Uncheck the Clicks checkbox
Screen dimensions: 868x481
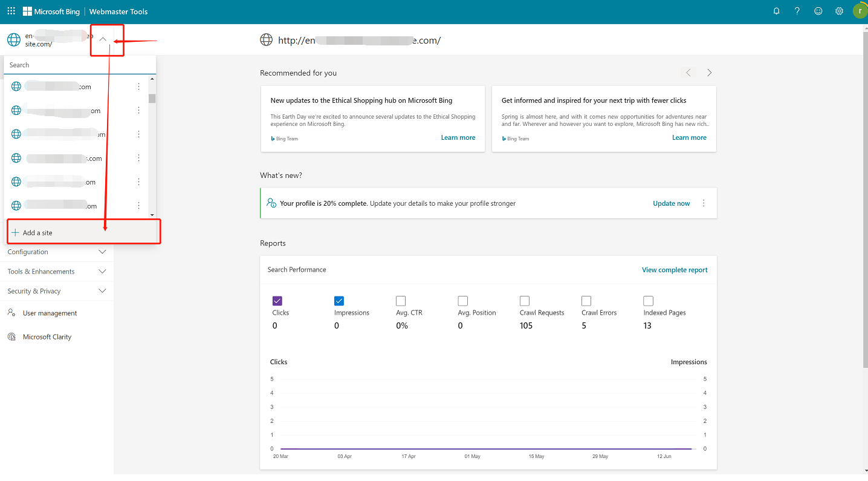[277, 301]
